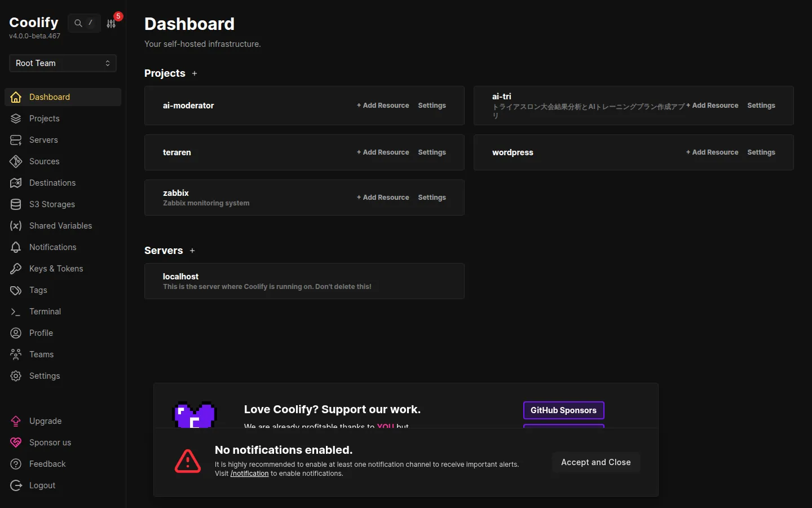
Task: Open the Terminal page
Action: [45, 312]
